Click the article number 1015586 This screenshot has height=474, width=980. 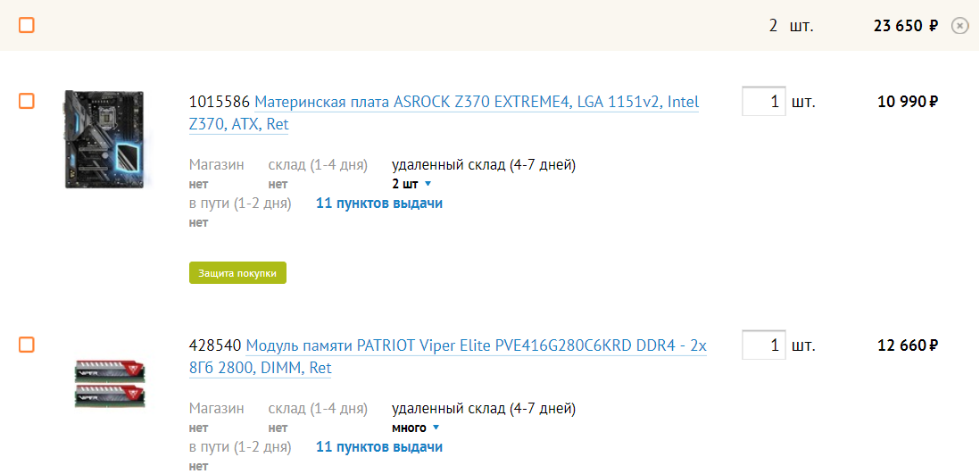(220, 103)
